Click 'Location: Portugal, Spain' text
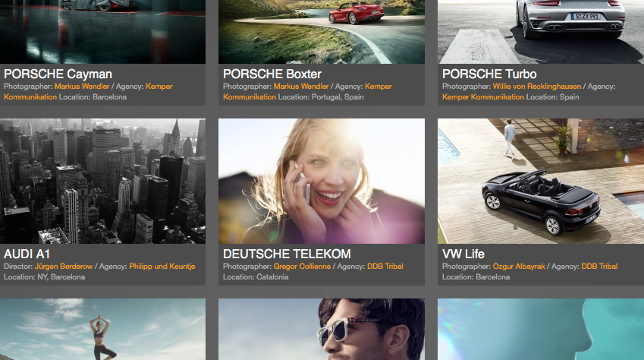Viewport: 644px width, 360px height. coord(321,97)
